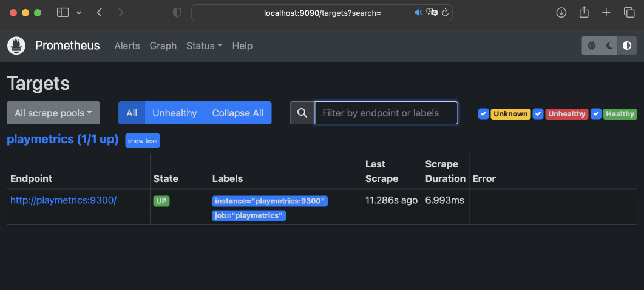Collapse playmetrics with show less

click(143, 141)
